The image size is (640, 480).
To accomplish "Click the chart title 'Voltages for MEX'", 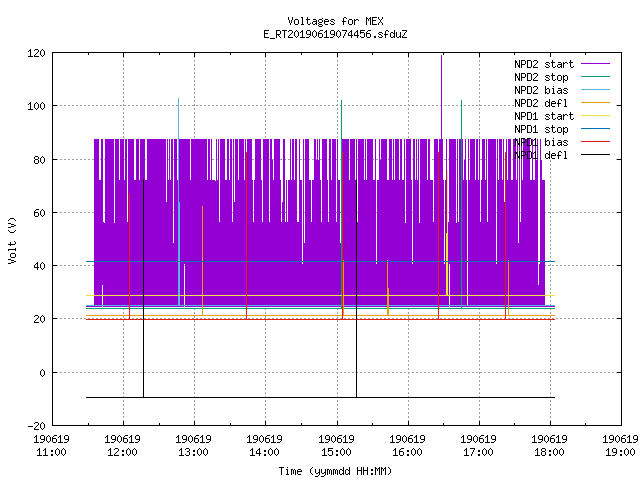I will [335, 21].
